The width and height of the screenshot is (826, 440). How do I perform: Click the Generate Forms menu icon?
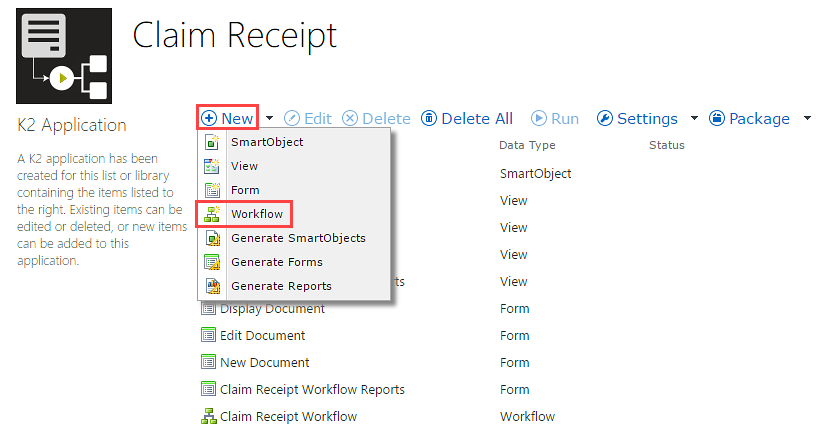point(212,262)
